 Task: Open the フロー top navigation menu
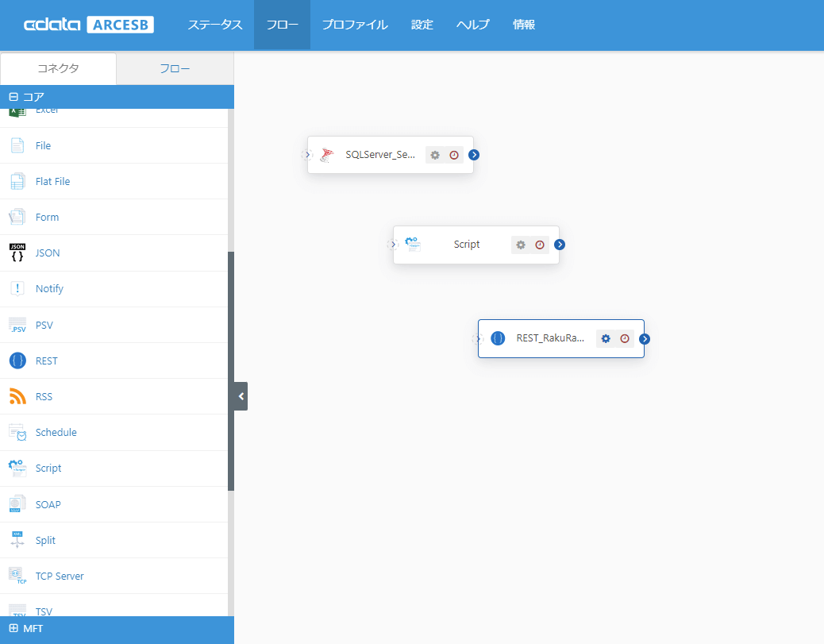pos(282,25)
